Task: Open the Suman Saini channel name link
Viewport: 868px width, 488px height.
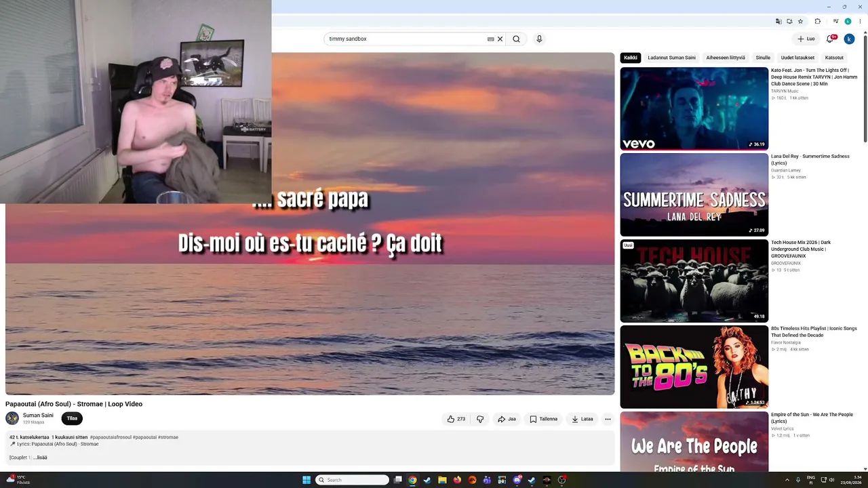Action: click(x=38, y=415)
